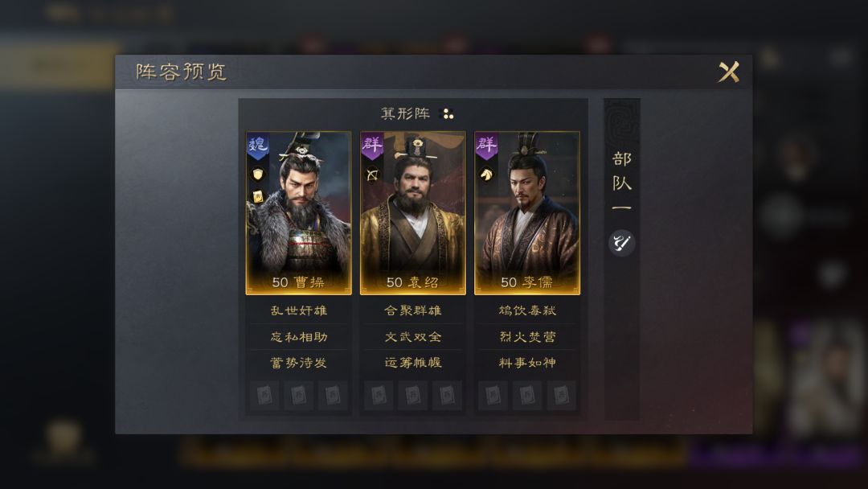
Task: Click the 箕形阵 formation dots icon
Action: pos(446,114)
